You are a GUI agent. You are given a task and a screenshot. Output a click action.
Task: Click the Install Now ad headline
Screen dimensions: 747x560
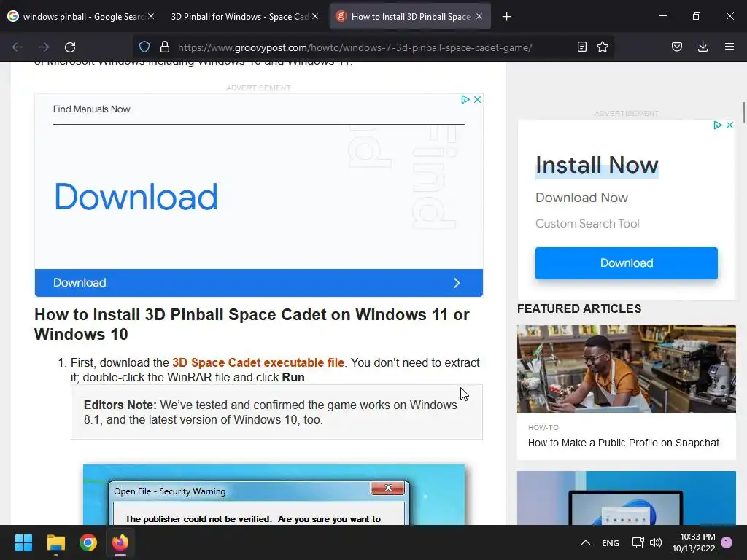(x=597, y=166)
